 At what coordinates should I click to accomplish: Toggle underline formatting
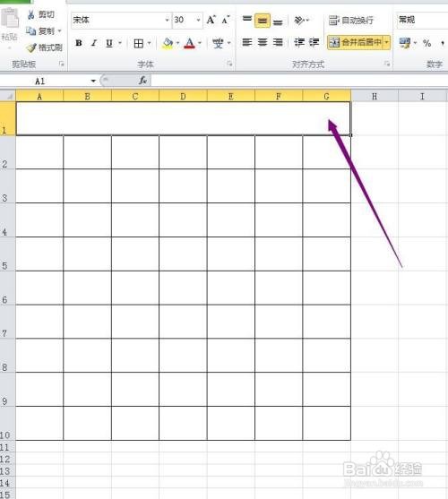(109, 43)
